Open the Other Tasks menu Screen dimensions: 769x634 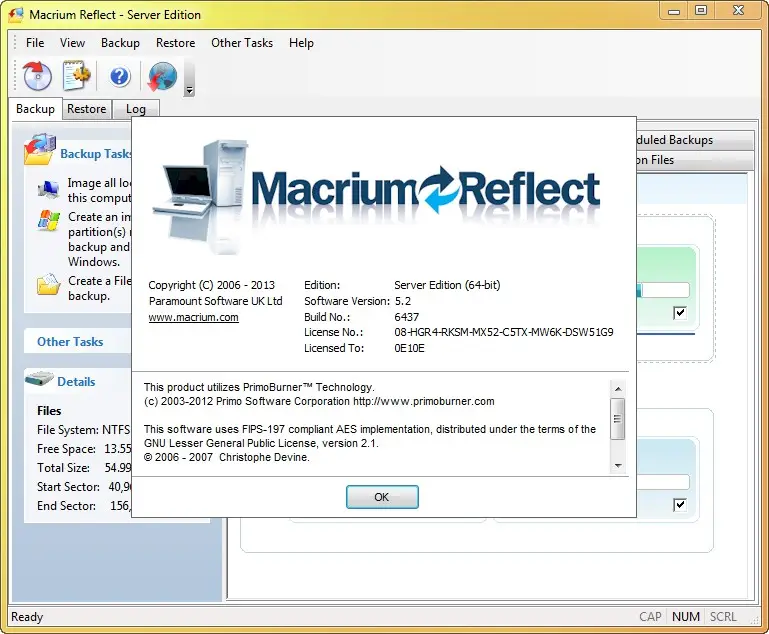(242, 43)
